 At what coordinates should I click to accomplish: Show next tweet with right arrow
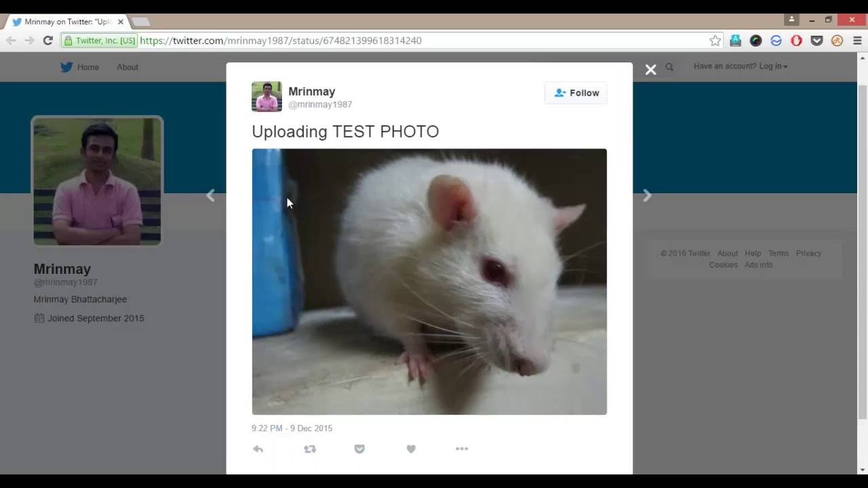click(x=647, y=196)
